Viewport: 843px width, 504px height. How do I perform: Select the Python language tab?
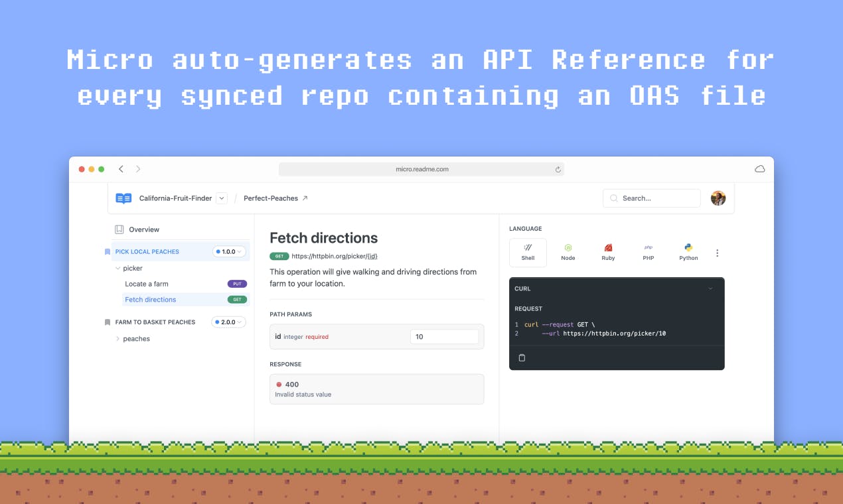688,253
